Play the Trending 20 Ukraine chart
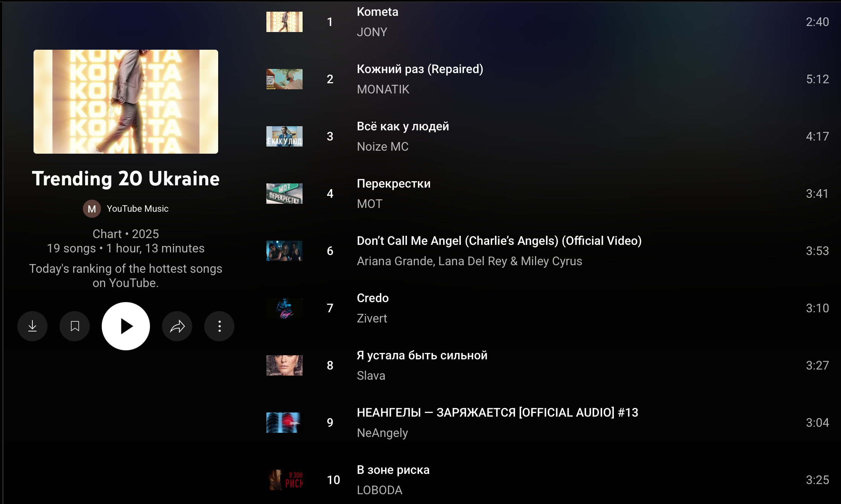 pos(126,326)
